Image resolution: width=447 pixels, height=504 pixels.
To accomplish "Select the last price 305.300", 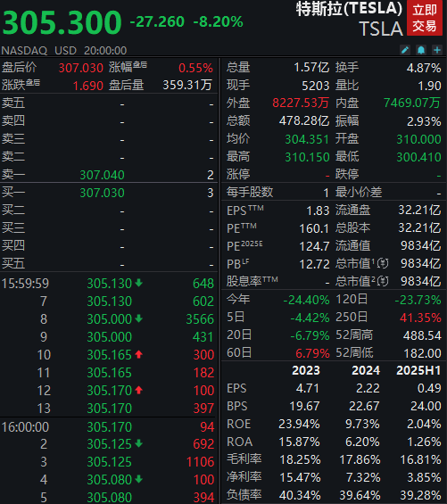I will click(62, 22).
